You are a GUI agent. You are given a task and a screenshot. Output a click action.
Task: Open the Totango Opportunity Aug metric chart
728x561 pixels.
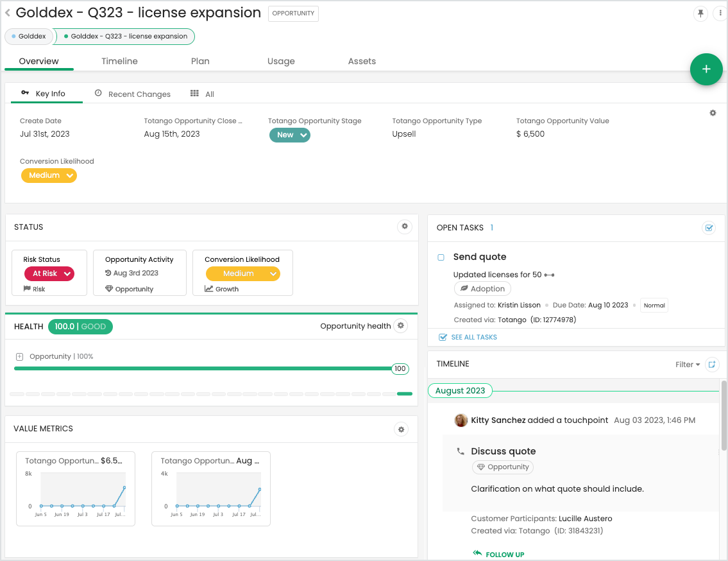point(211,488)
